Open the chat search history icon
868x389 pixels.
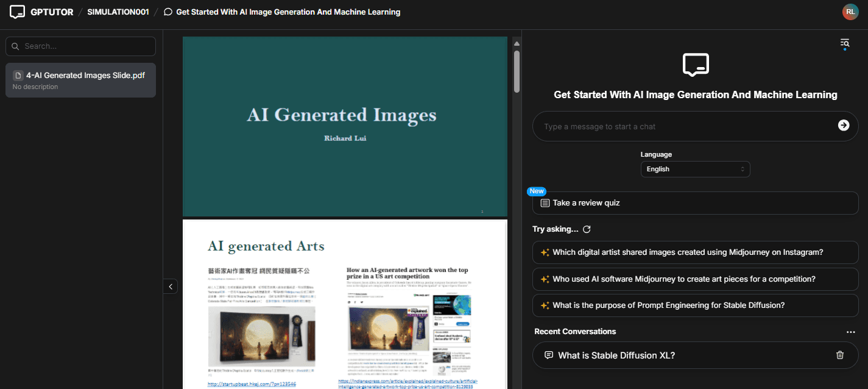click(x=845, y=43)
